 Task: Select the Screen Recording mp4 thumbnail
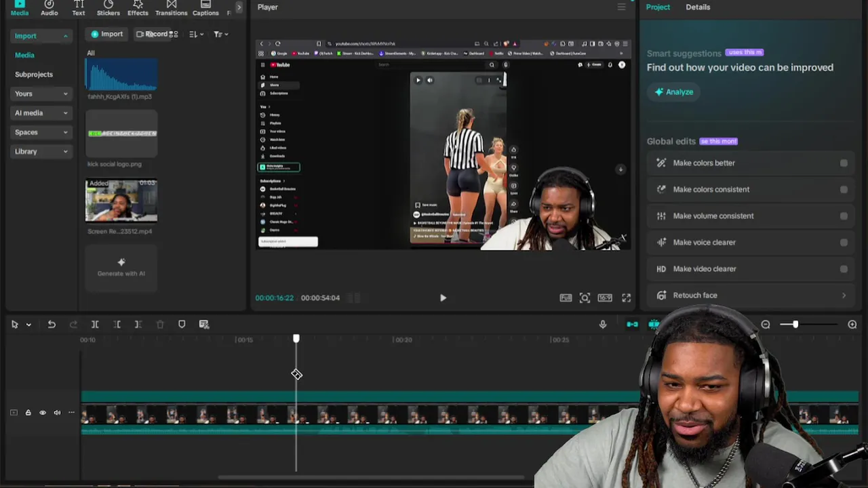[x=121, y=201]
